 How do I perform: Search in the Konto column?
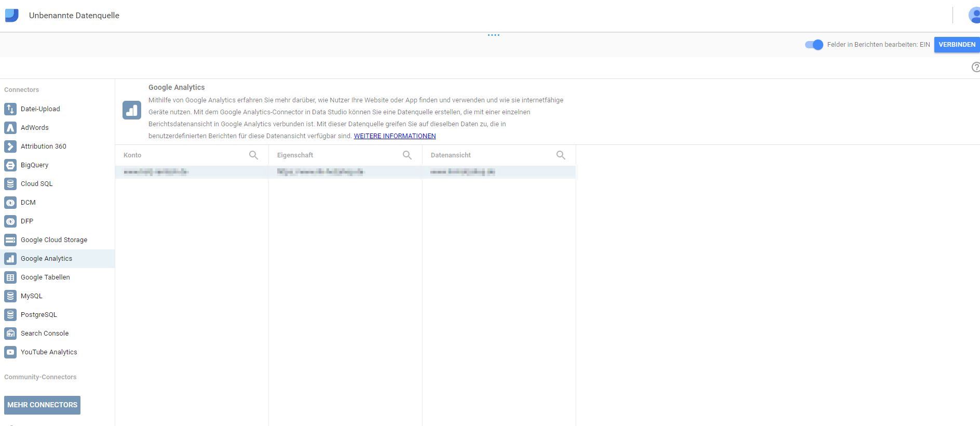253,155
